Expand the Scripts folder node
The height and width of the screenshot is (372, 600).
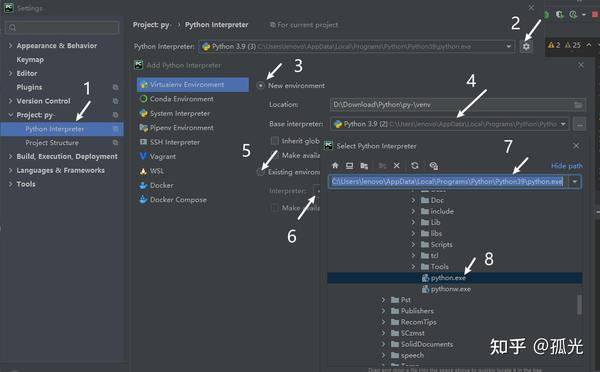tap(413, 245)
